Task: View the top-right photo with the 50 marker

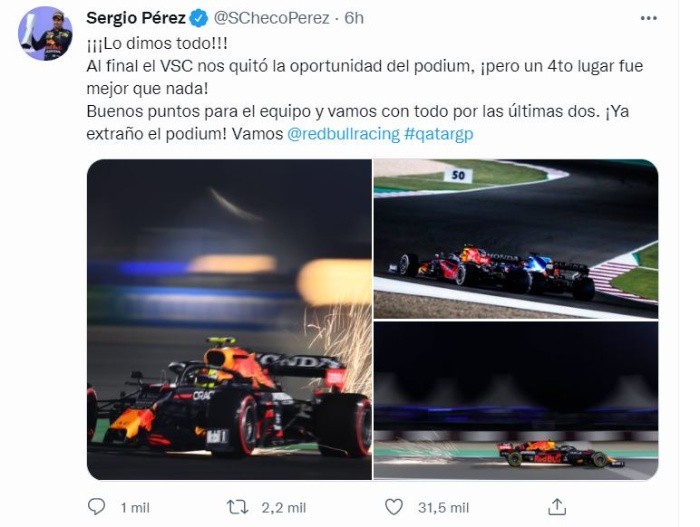Action: [x=516, y=238]
